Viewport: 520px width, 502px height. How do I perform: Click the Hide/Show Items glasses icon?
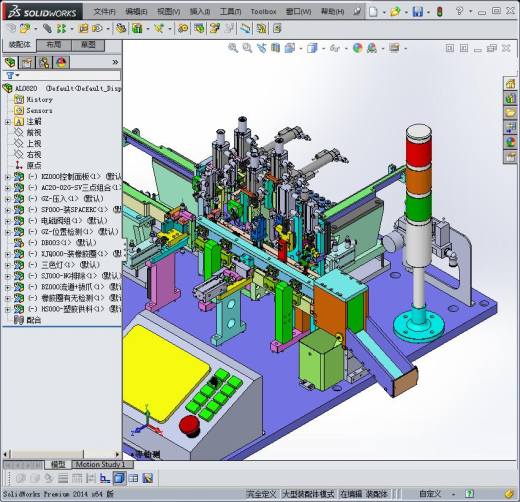tap(335, 48)
